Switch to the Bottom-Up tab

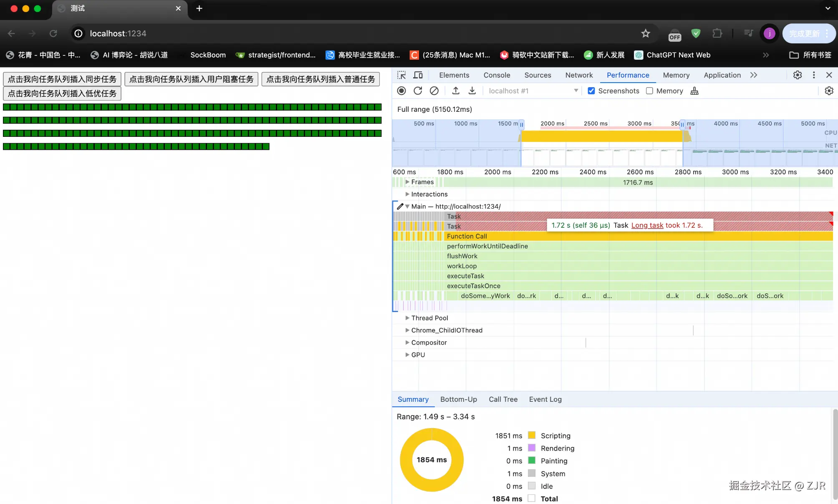(458, 399)
